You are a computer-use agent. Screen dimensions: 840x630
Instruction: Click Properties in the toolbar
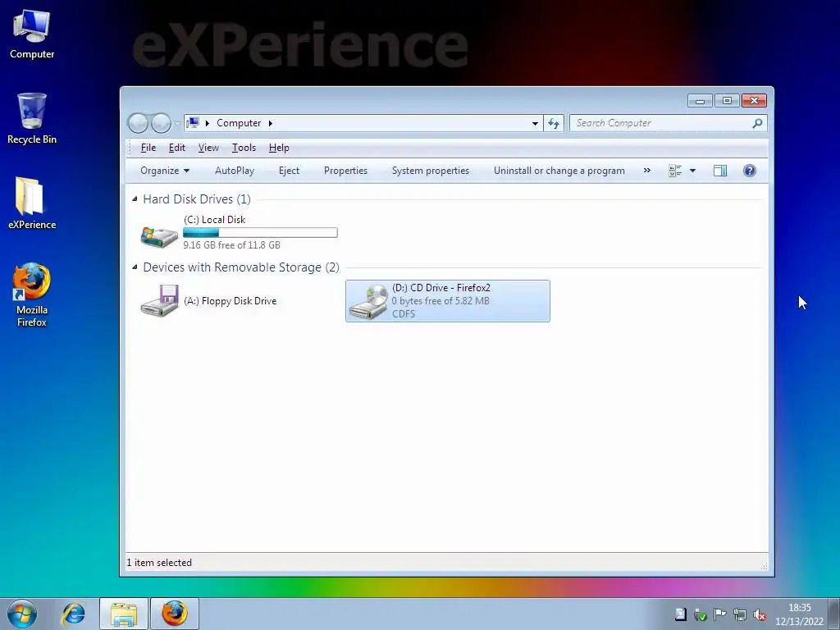coord(345,171)
